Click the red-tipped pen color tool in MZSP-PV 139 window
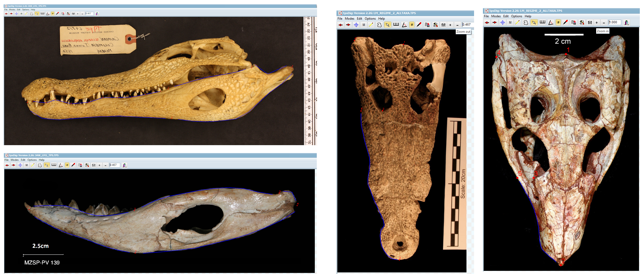Viewport: 644px width, 274px height. pos(73,165)
